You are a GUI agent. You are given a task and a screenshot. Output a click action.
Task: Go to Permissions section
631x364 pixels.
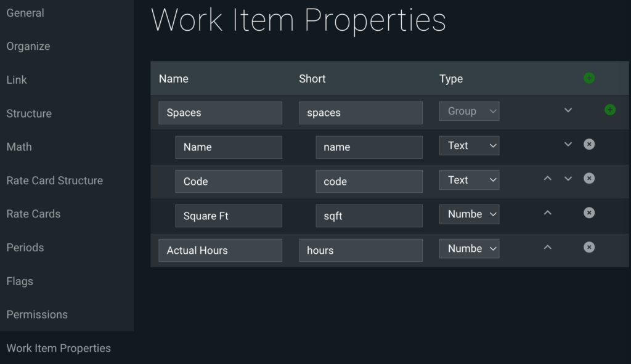point(37,315)
